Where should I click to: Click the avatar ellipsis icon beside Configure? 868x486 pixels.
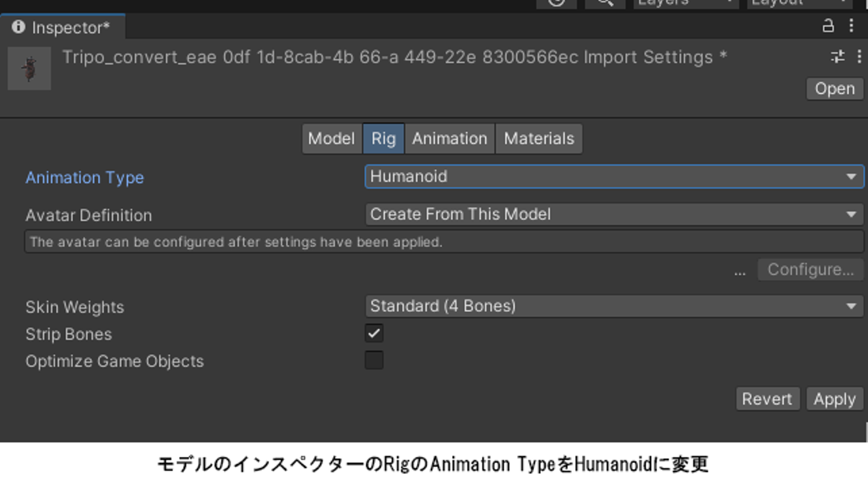pyautogui.click(x=740, y=270)
